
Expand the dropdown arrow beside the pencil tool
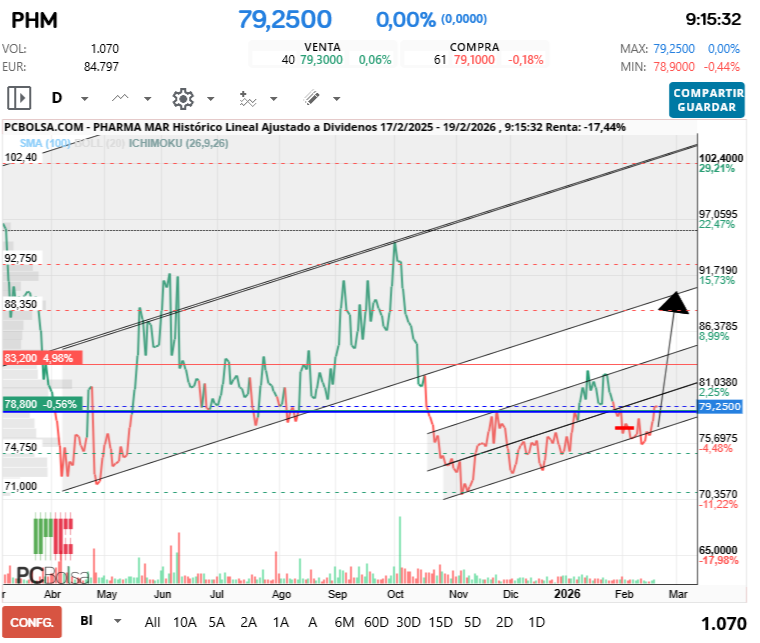336,99
